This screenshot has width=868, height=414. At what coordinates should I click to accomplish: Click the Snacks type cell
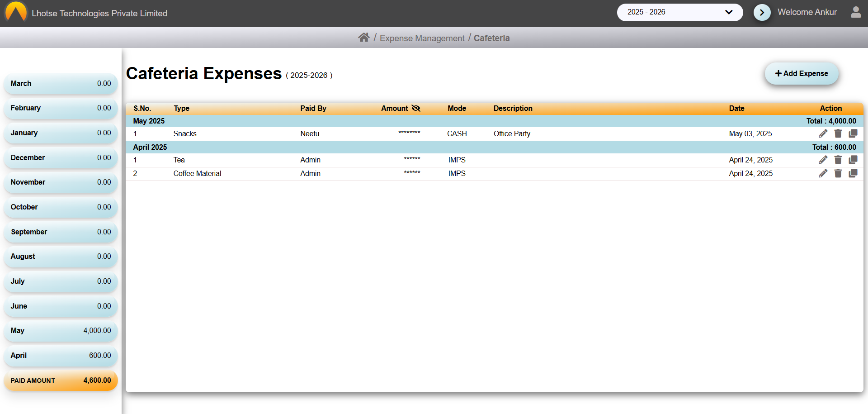click(185, 134)
